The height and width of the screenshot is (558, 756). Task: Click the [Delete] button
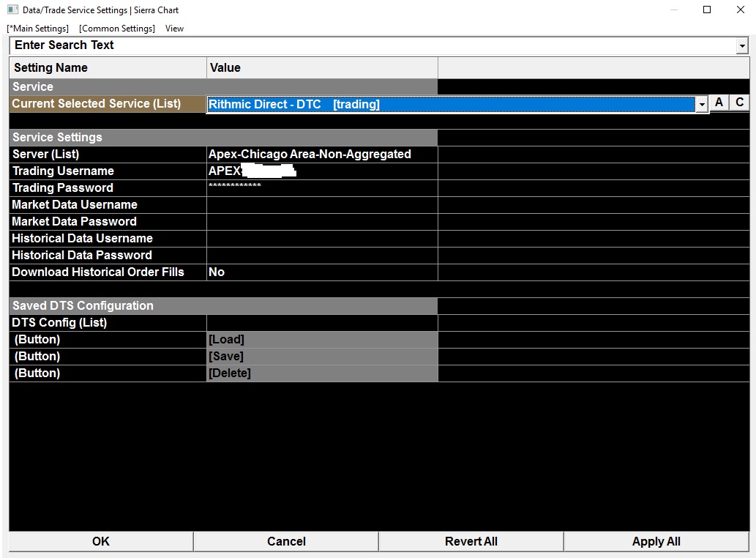tap(322, 373)
